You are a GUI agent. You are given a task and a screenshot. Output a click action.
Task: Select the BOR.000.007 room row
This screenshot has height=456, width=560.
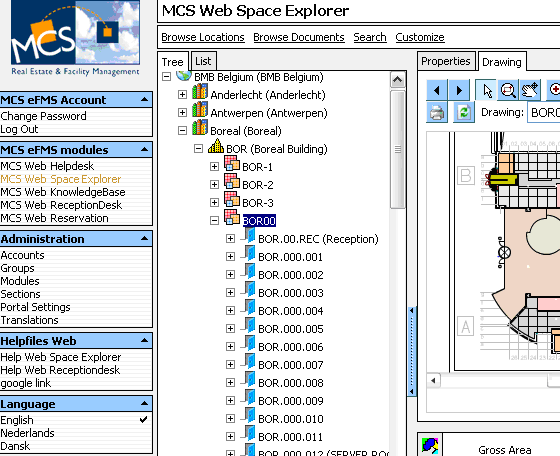291,365
